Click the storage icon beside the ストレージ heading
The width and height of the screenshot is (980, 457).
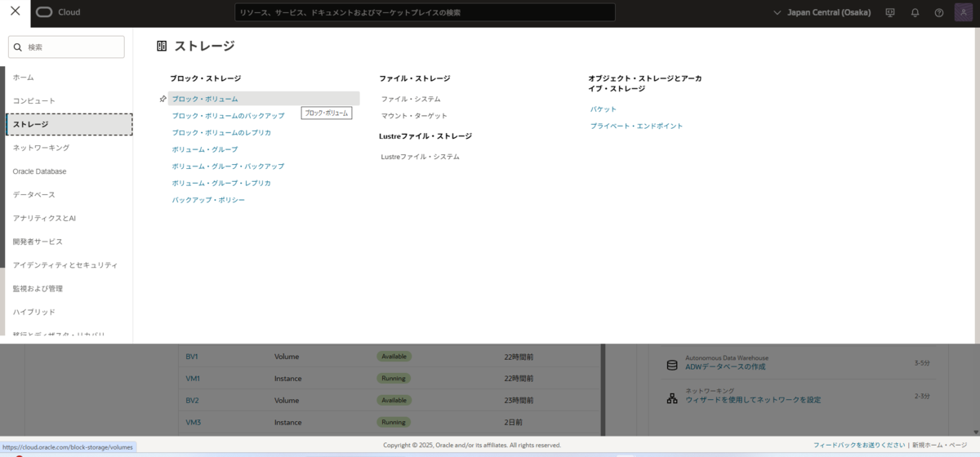click(x=162, y=47)
